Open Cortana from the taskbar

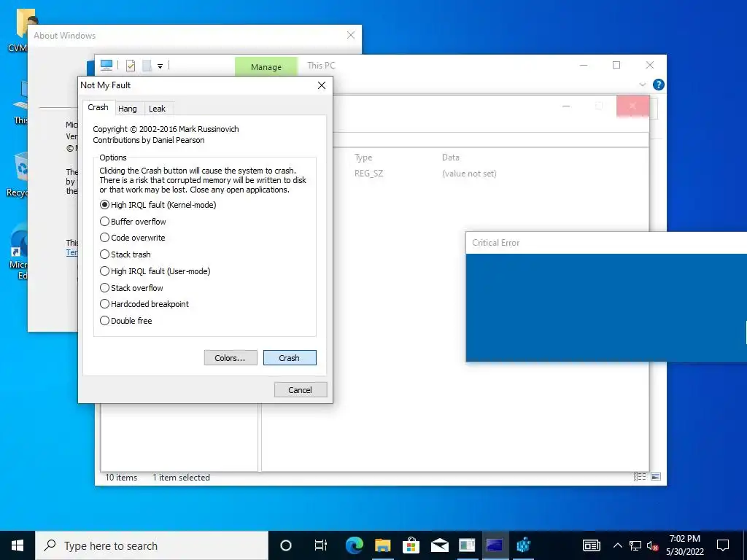(285, 545)
